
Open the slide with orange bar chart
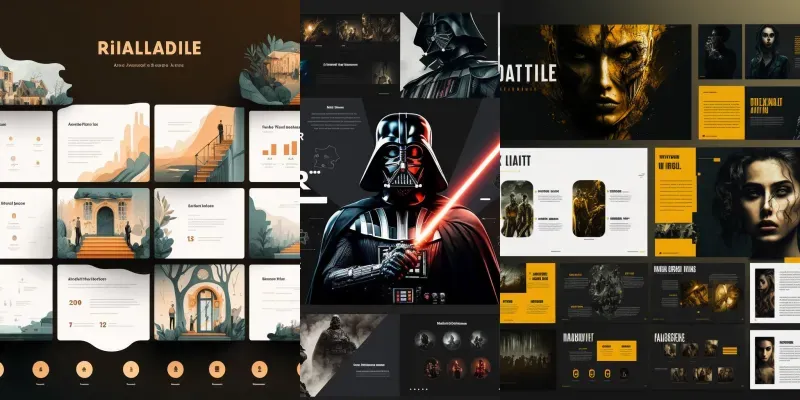click(274, 146)
